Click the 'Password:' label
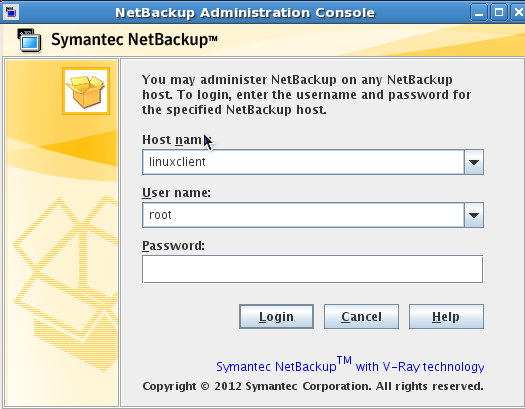This screenshot has width=525, height=409. point(173,246)
